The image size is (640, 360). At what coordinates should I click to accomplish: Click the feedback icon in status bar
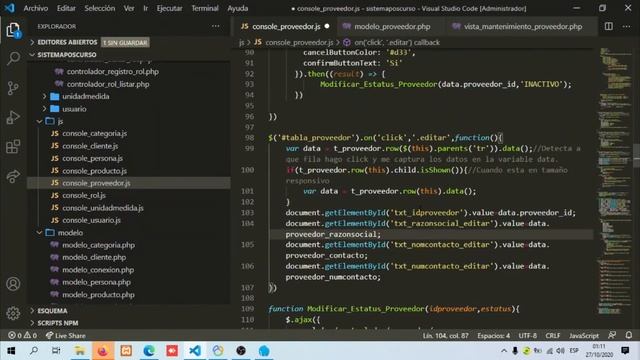click(x=612, y=335)
